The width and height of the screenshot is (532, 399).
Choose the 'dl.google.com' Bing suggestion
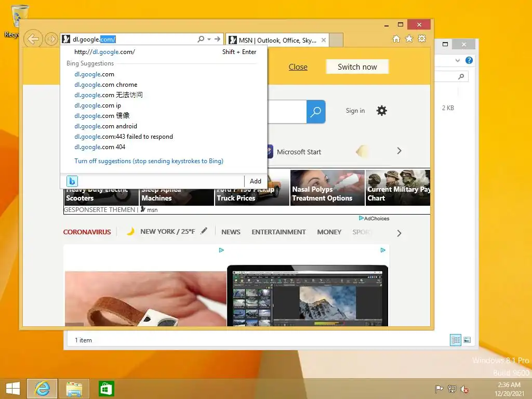(x=95, y=74)
